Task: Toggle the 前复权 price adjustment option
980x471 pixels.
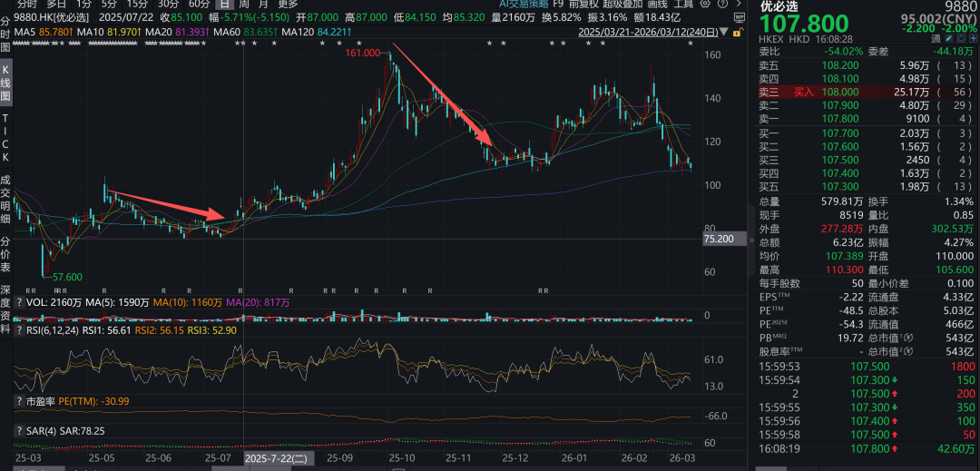Action: coord(584,4)
